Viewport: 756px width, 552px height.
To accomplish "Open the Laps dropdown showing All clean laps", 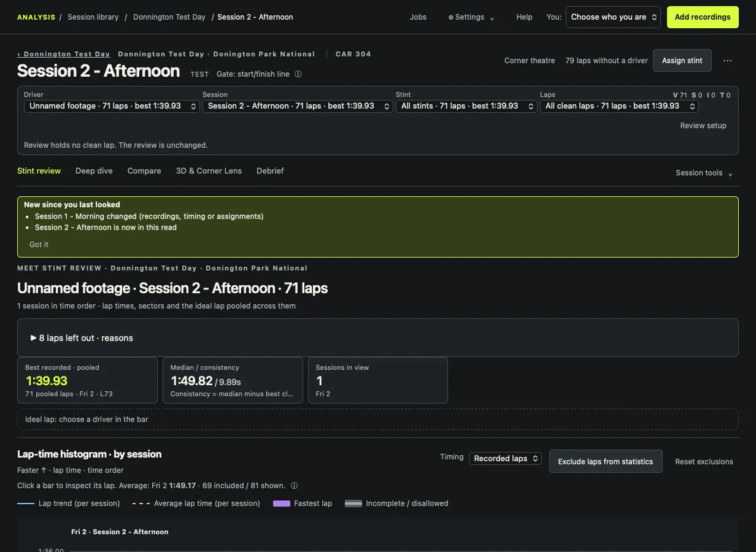I will pyautogui.click(x=619, y=106).
